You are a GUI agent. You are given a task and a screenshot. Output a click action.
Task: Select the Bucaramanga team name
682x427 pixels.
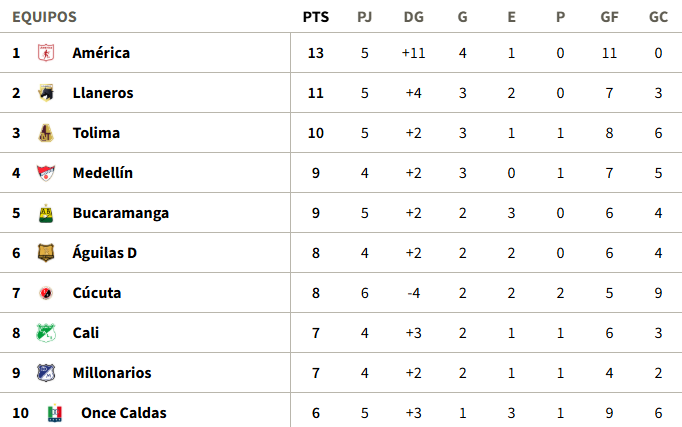120,214
